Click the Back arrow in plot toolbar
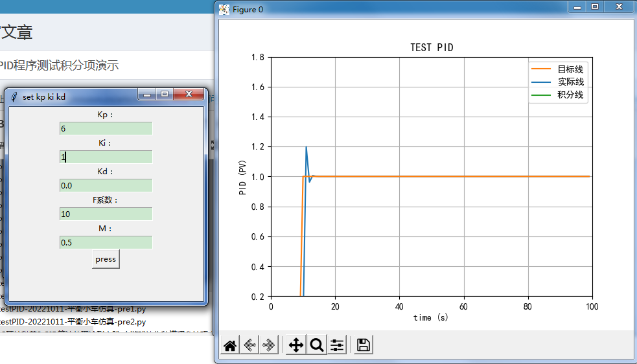This screenshot has height=364, width=637. (x=249, y=345)
